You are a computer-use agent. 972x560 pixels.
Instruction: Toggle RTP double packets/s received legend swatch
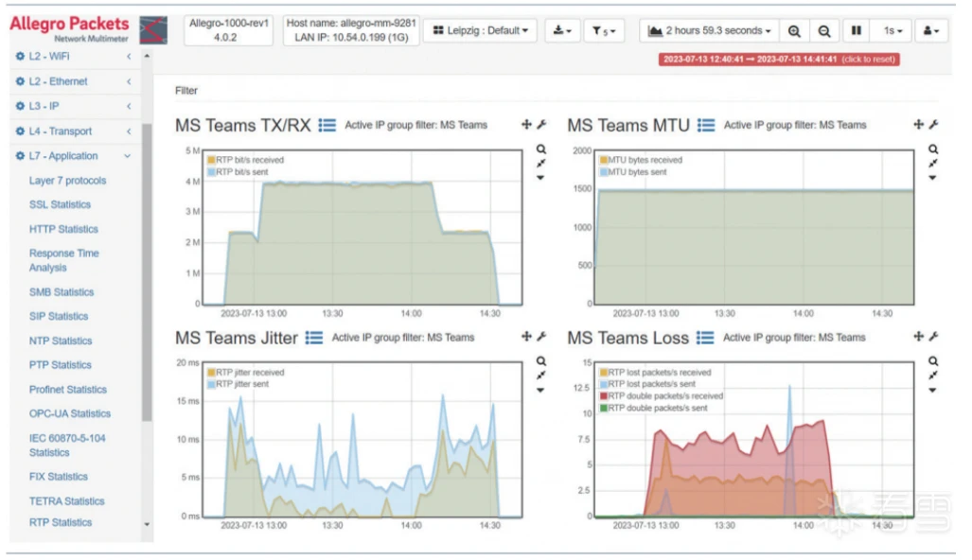click(604, 395)
